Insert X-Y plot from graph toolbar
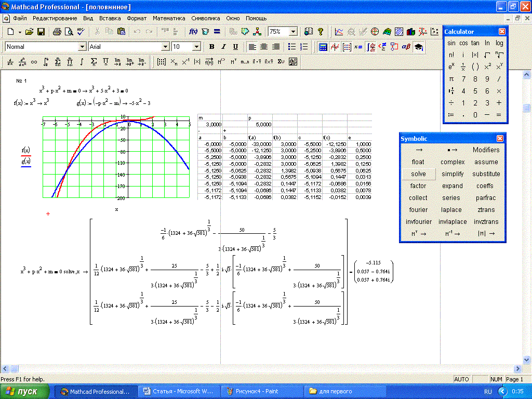 click(339, 32)
